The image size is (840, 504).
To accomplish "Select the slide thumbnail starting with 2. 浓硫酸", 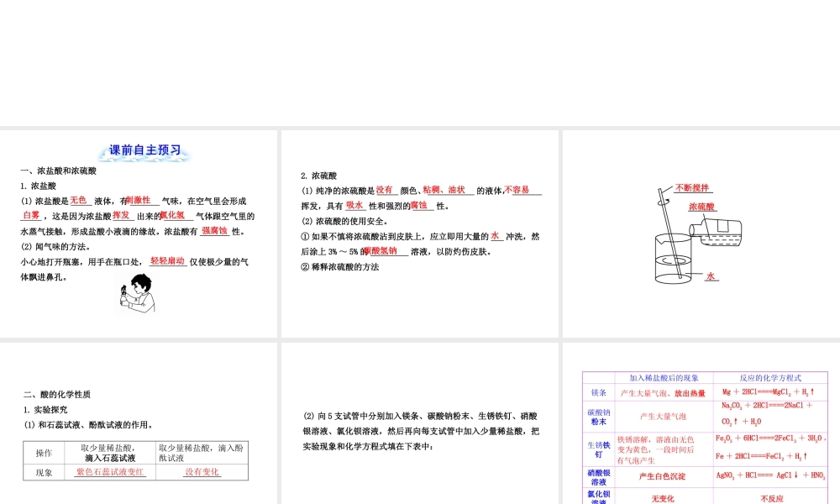I will [x=420, y=234].
